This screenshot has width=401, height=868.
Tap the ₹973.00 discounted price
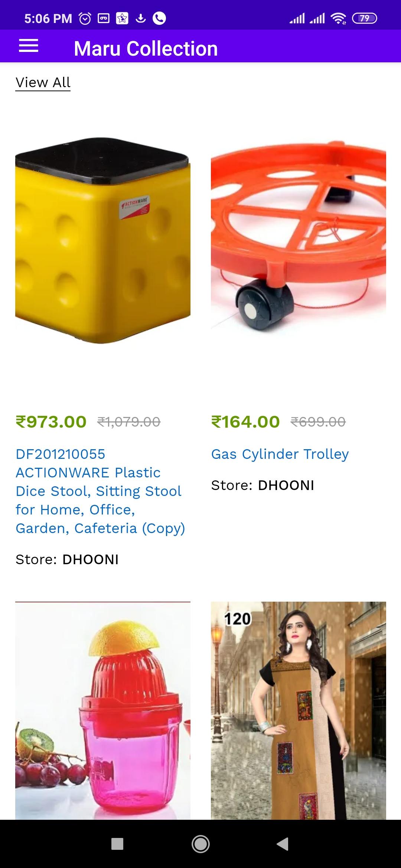tap(51, 422)
